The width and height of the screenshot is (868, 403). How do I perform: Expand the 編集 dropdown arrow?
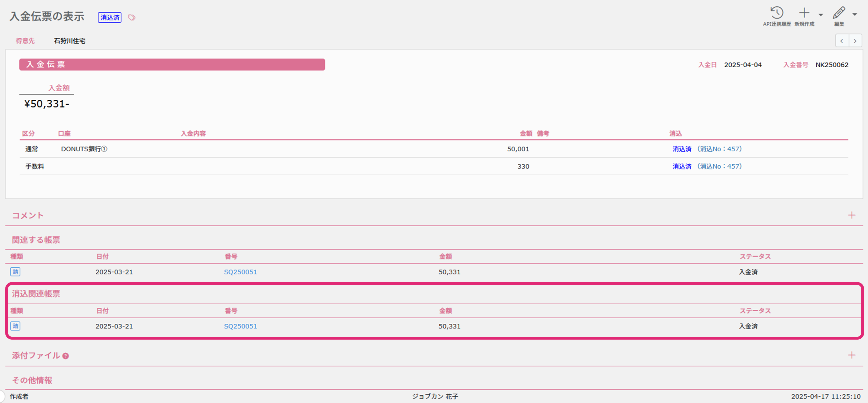pyautogui.click(x=855, y=15)
